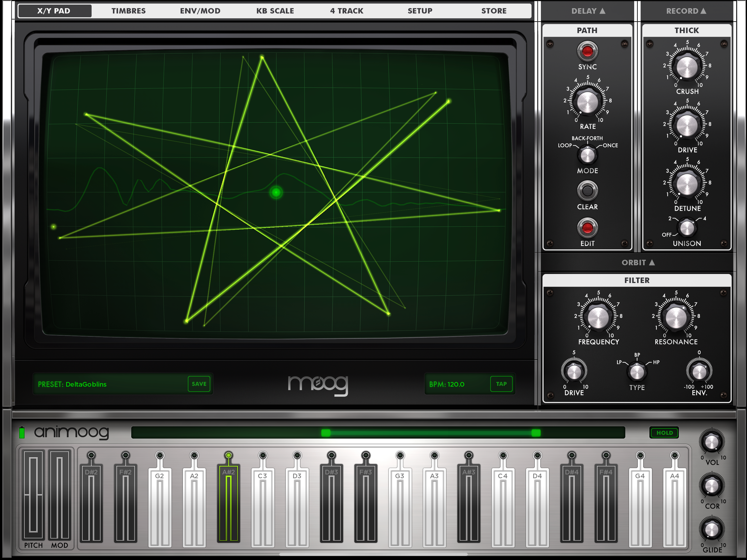Viewport: 747px width, 560px height.
Task: Click the filter Resonance knob
Action: (x=676, y=317)
